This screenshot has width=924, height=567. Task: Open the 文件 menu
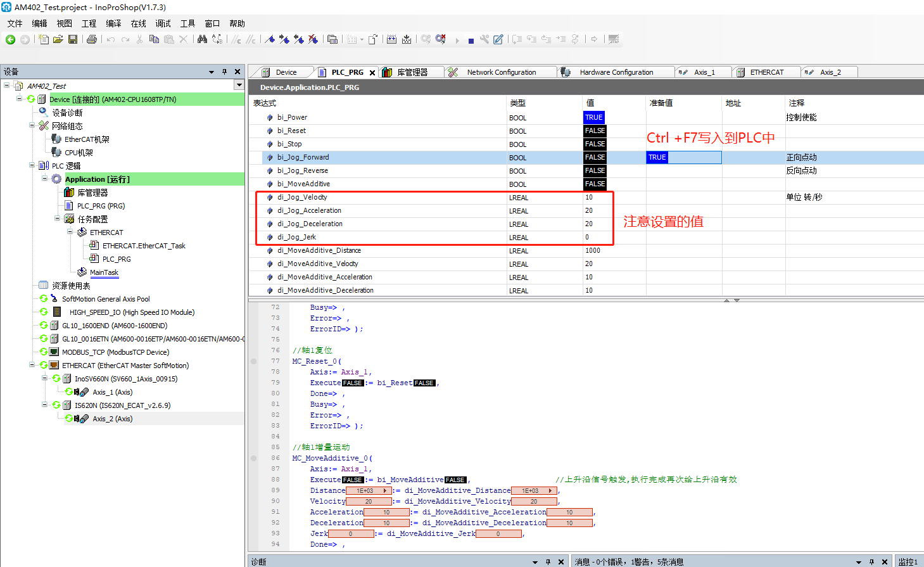tap(15, 23)
